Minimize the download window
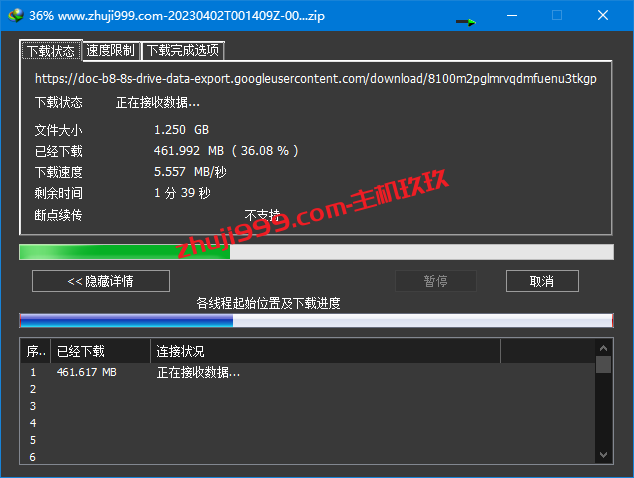The width and height of the screenshot is (634, 478). tap(512, 15)
